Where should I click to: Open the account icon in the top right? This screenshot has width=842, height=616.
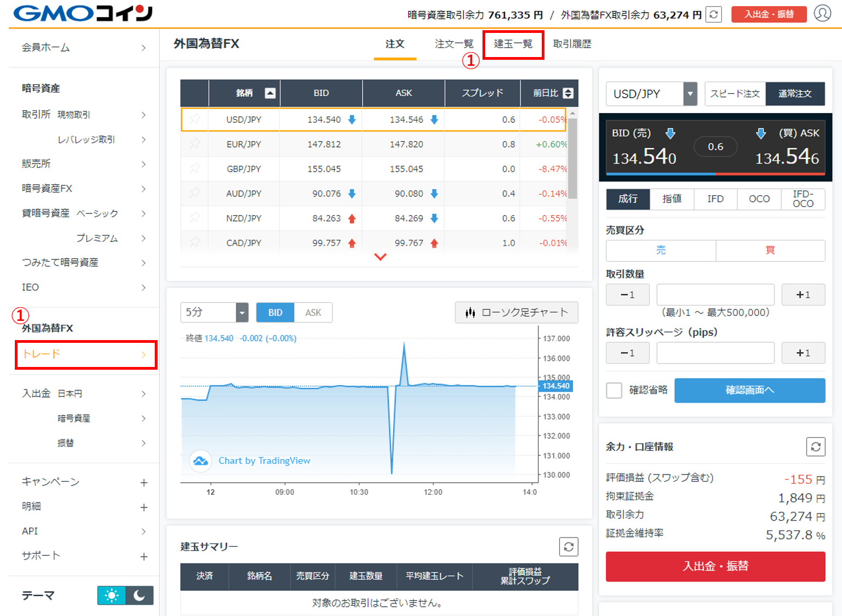822,14
